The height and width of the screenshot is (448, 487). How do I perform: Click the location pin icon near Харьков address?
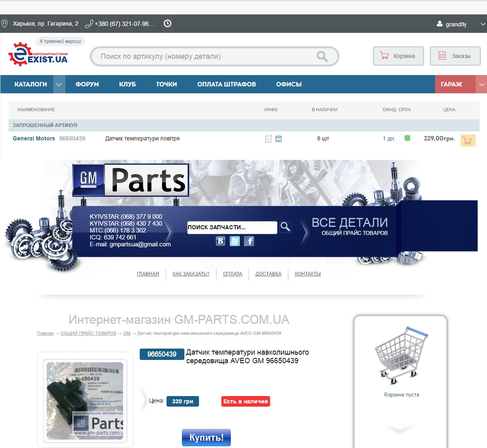[x=4, y=24]
